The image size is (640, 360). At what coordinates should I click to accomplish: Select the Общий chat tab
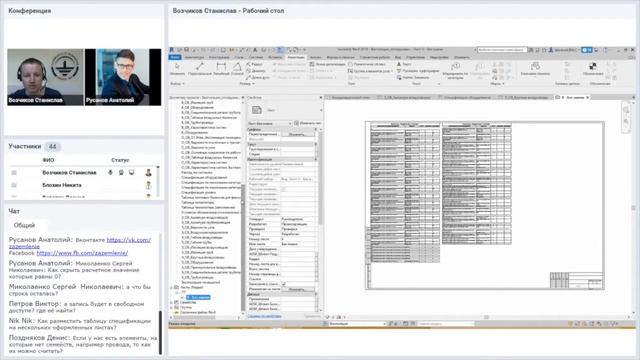[24, 225]
